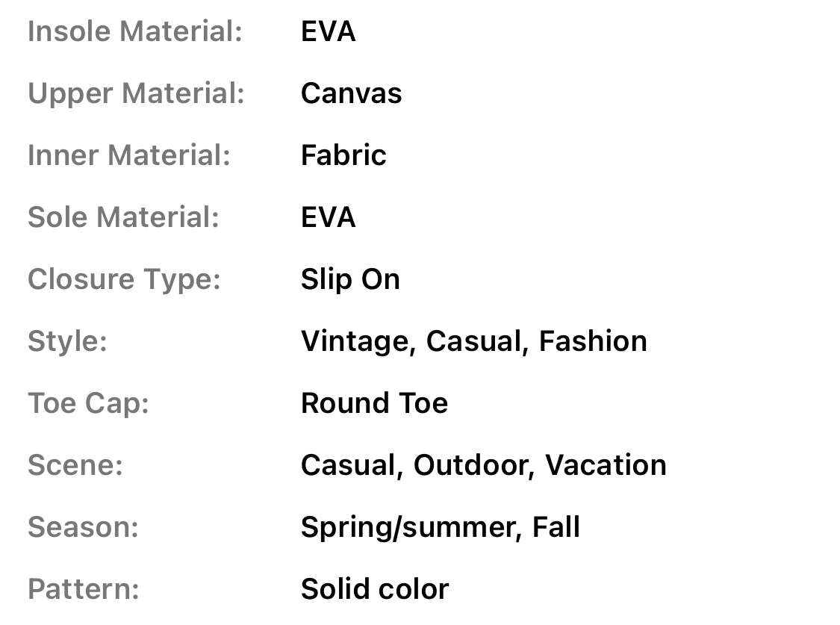840x625 pixels.
Task: Click the Scene label
Action: click(75, 465)
